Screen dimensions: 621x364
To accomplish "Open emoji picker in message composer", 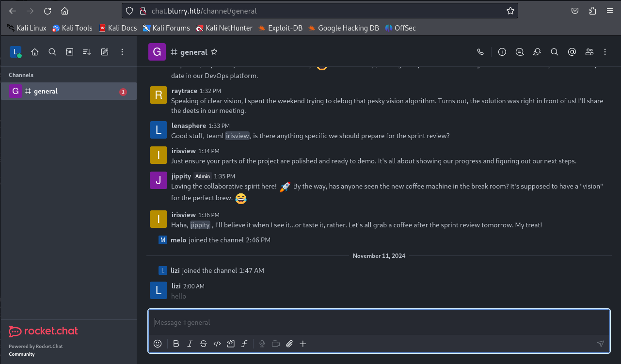I will click(158, 344).
